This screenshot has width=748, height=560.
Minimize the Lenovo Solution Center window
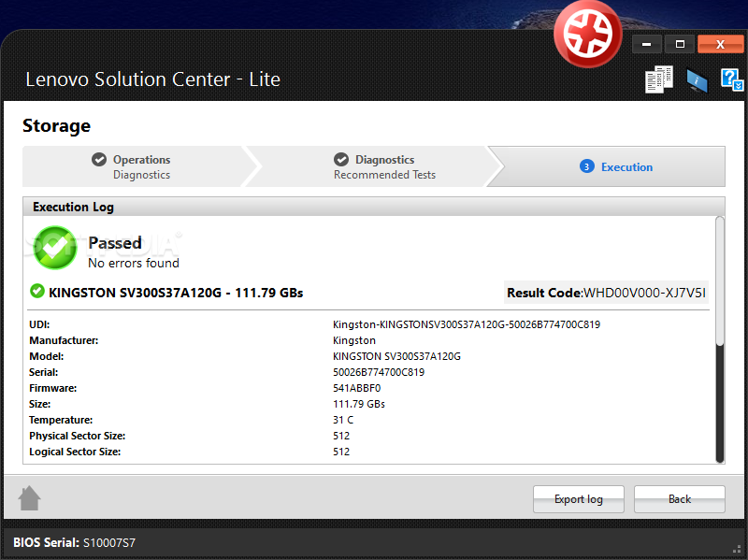646,44
